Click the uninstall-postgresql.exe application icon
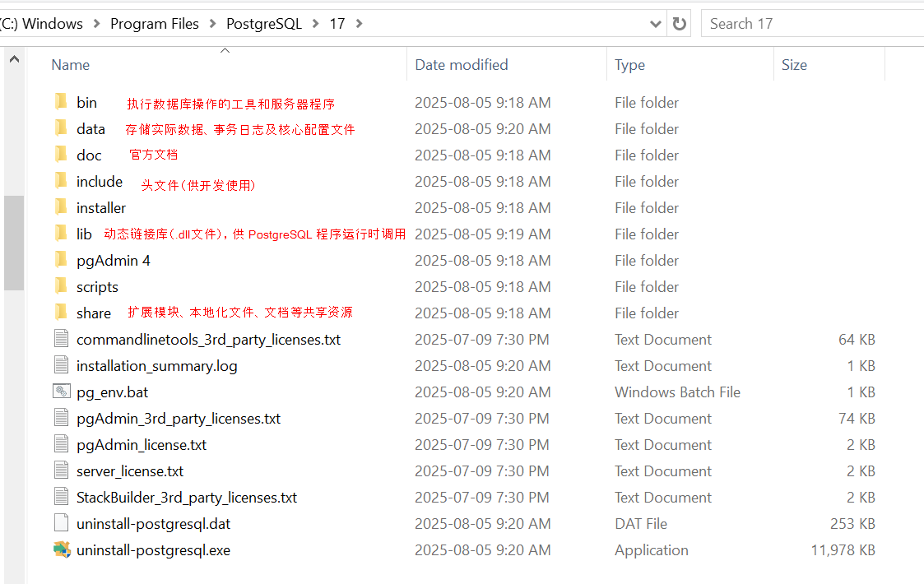Image resolution: width=924 pixels, height=584 pixels. tap(62, 549)
